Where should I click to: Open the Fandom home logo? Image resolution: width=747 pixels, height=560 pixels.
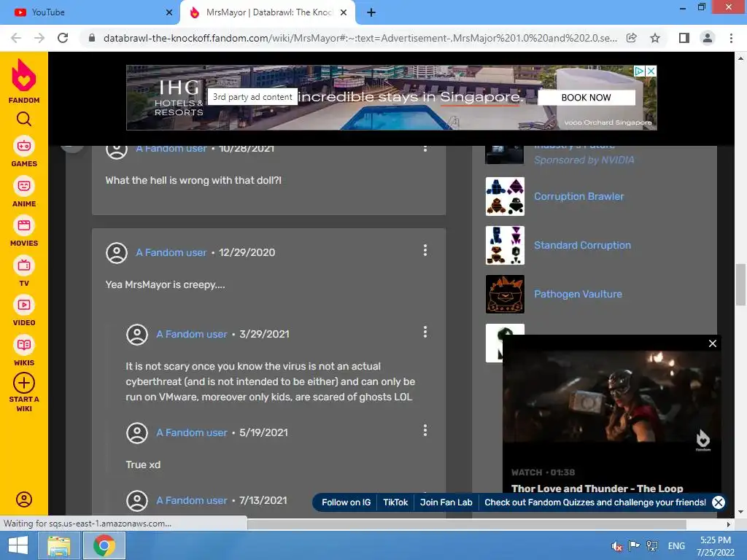[24, 81]
